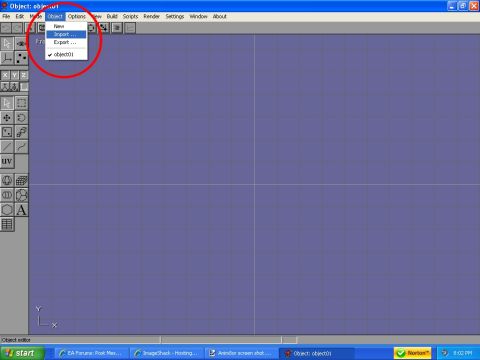Add an N-gon shape
Viewport: 480px width, 360px height.
click(x=7, y=210)
